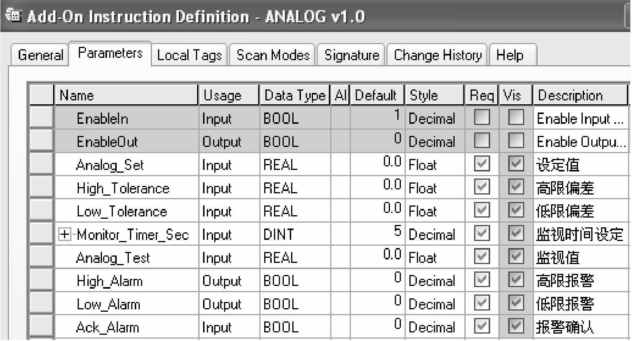
Task: Click the Usage cell for Analog_Set
Action: point(229,165)
